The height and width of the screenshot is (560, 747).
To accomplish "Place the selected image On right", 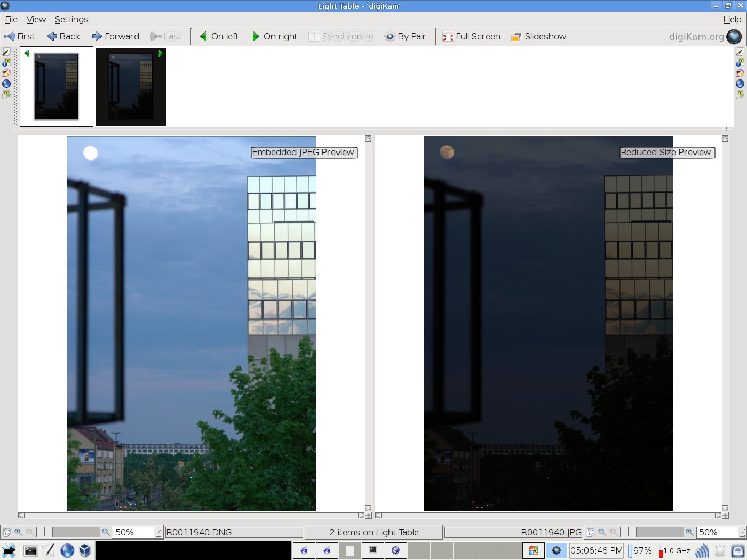I will pos(274,36).
